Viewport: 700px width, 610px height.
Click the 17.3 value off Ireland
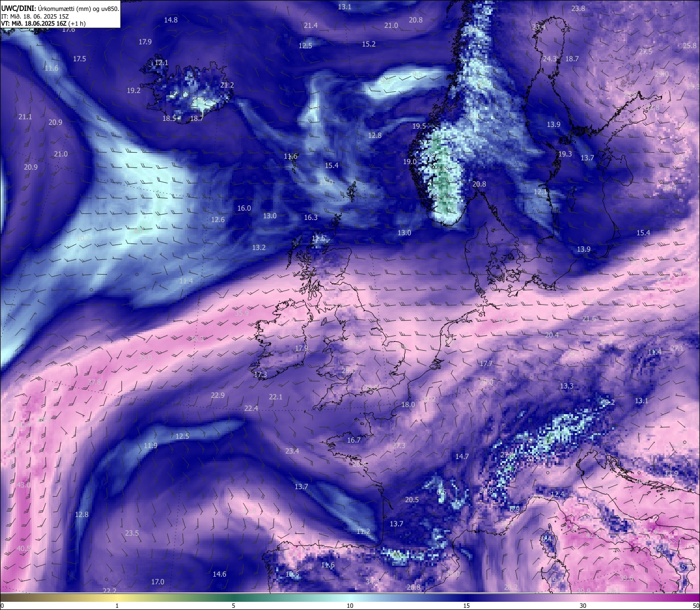pyautogui.click(x=260, y=375)
